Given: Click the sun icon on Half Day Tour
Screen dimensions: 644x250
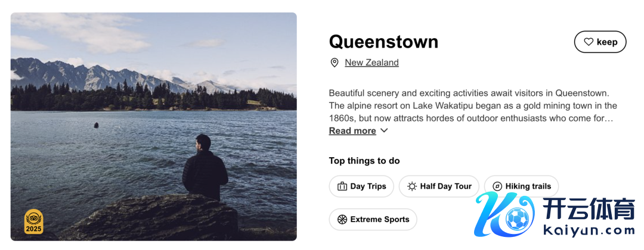Looking at the screenshot, I should coord(412,186).
